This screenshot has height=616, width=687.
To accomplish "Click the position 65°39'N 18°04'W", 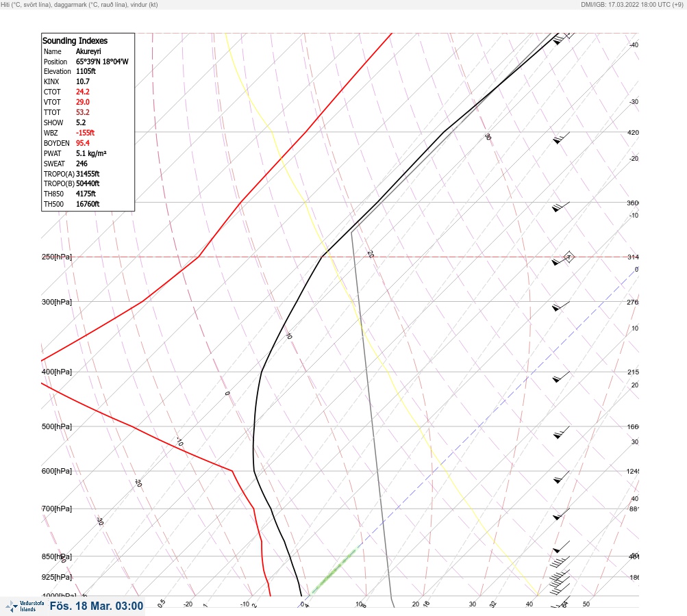I will pyautogui.click(x=102, y=62).
